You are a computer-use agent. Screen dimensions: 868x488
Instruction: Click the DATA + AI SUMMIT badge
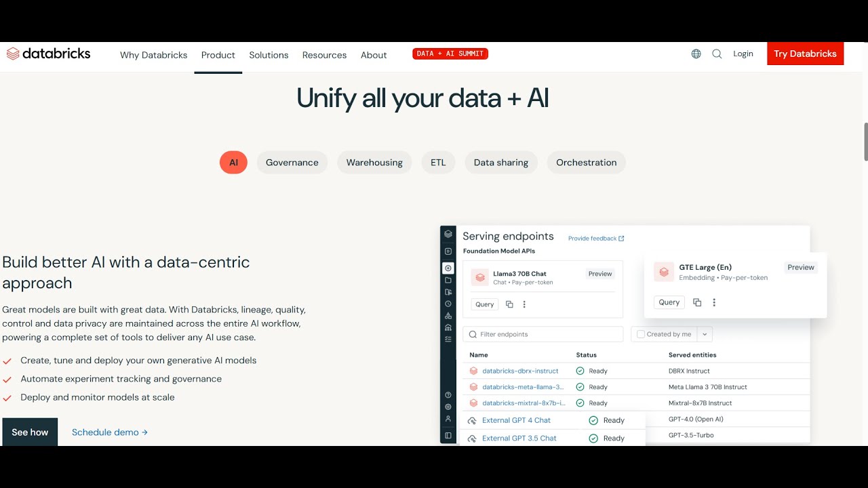click(x=450, y=54)
